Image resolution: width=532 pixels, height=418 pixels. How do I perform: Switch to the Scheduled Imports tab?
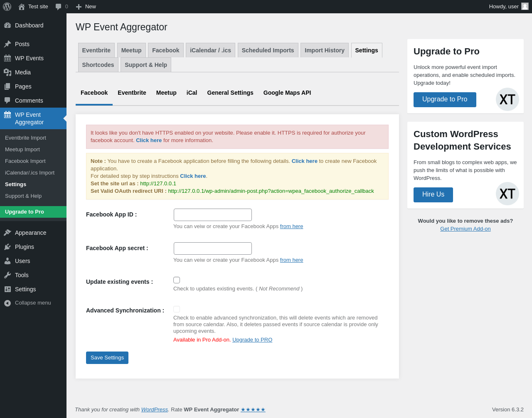[268, 50]
